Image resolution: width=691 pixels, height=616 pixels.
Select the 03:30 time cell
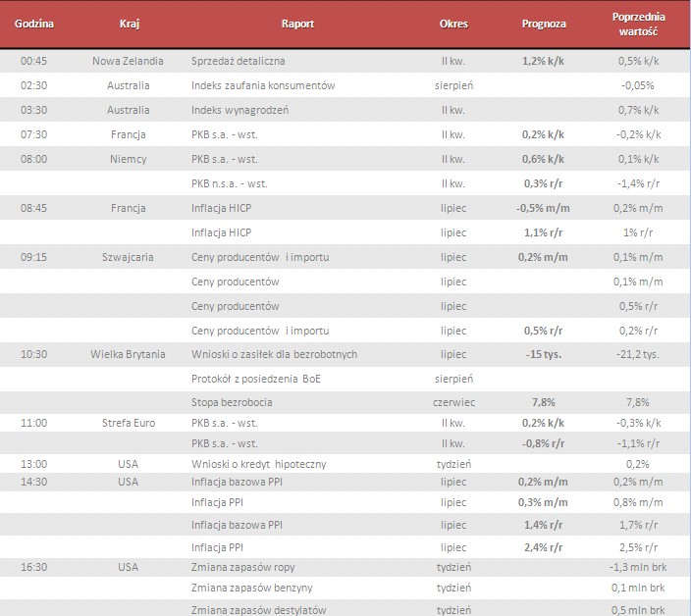point(33,110)
